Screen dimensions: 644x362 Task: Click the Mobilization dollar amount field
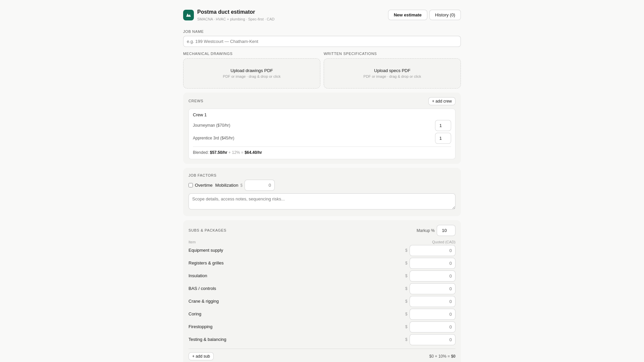pyautogui.click(x=260, y=185)
